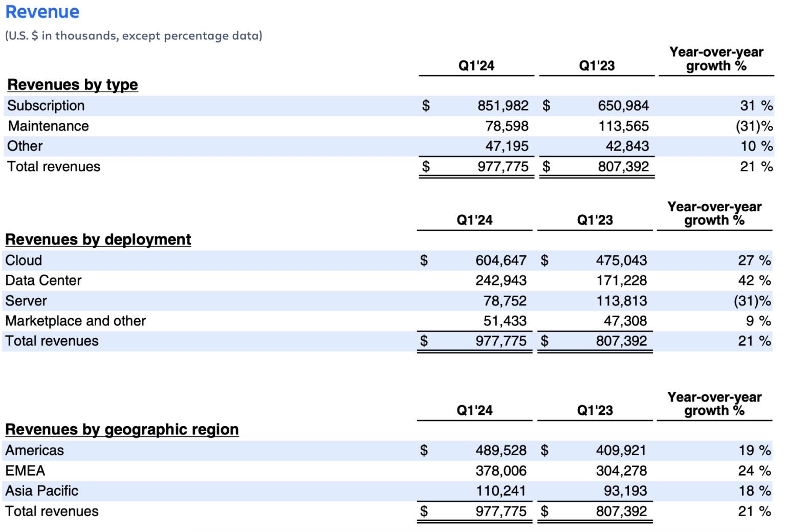The width and height of the screenshot is (786, 532).
Task: Click the Revenues by deployment heading
Action: pos(98,239)
